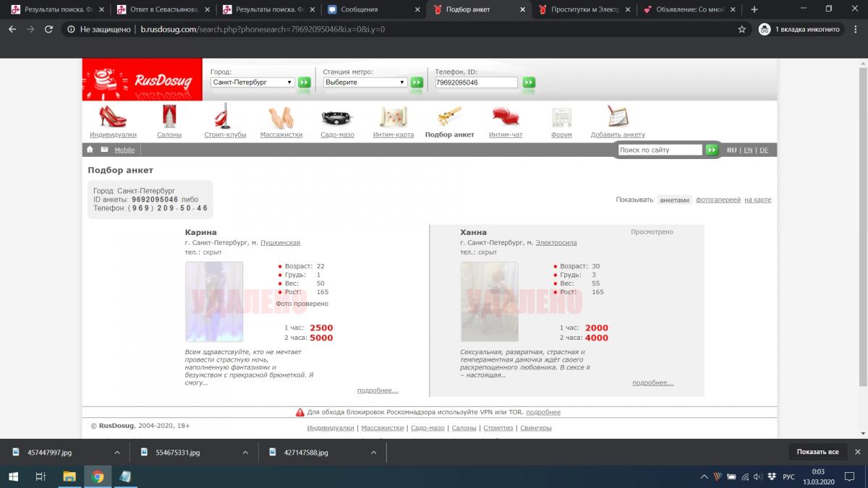
Task: Switch view to фотогалереей
Action: [718, 200]
